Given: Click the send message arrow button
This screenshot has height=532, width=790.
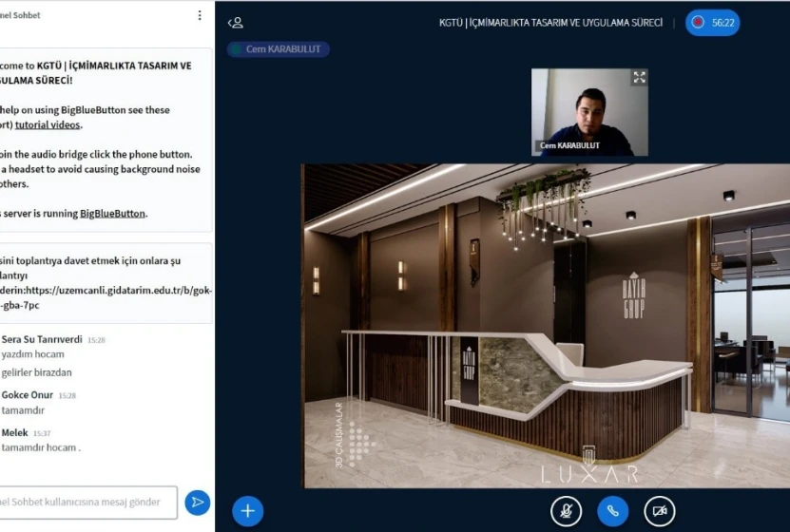Looking at the screenshot, I should point(197,502).
